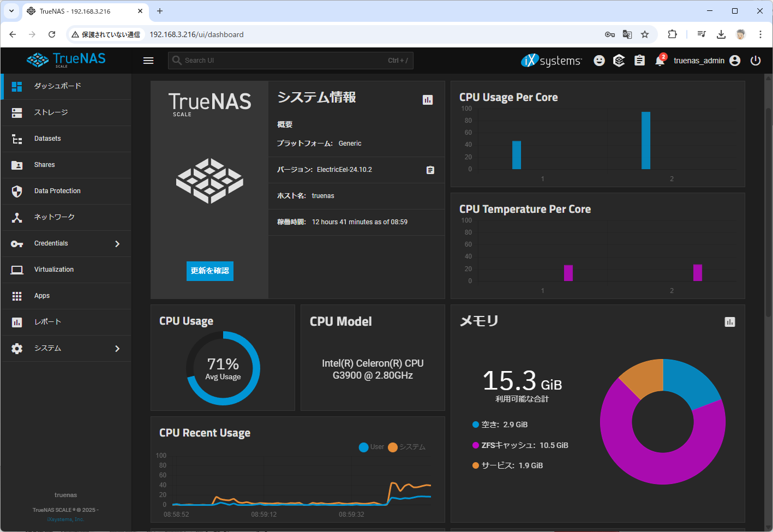Click the saved passwords key icon
This screenshot has width=773, height=532.
610,34
